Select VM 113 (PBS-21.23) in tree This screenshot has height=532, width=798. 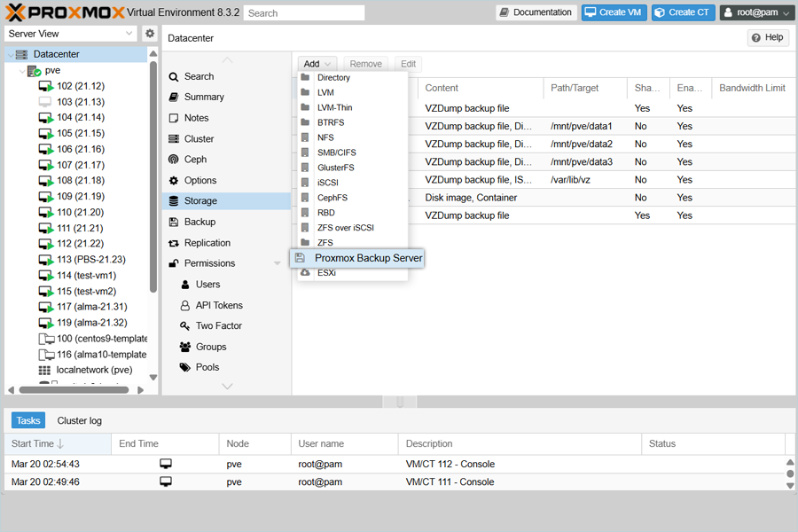[x=90, y=260]
